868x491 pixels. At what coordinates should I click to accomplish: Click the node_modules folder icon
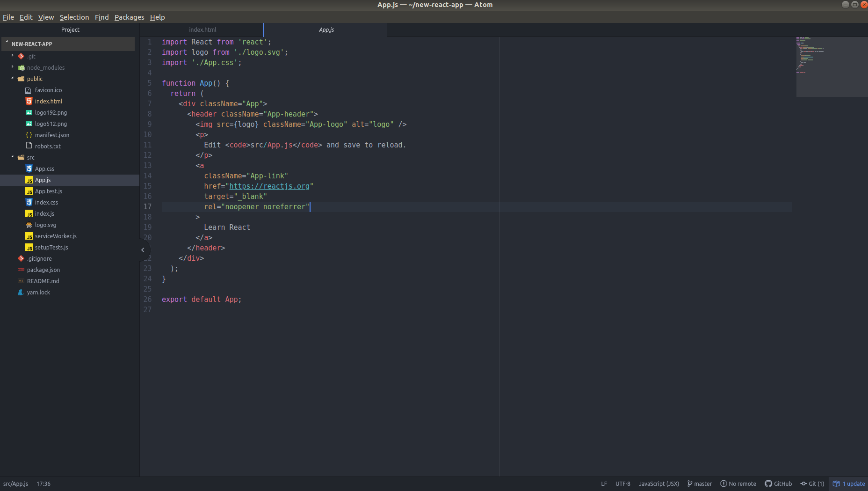coord(21,67)
